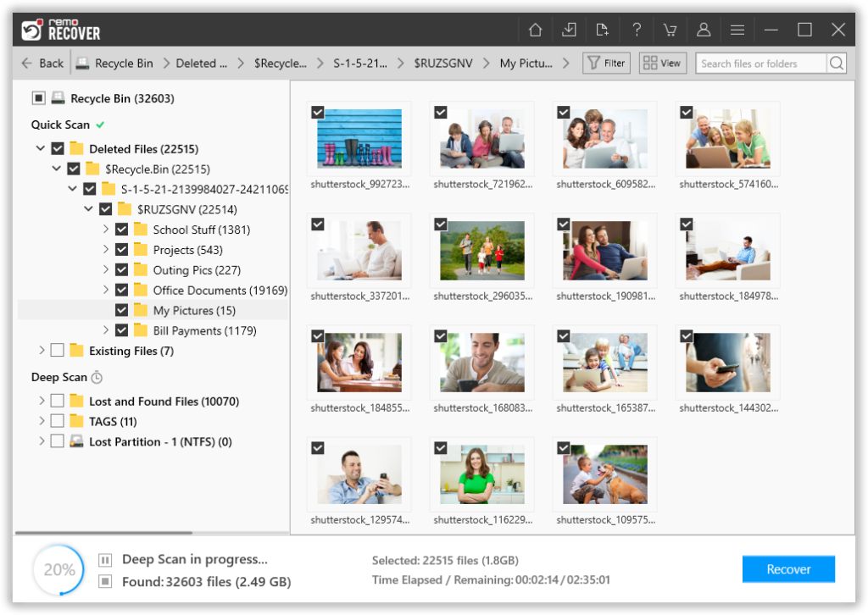This screenshot has width=868, height=615.
Task: Click the TAGS folder icon
Action: (x=76, y=421)
